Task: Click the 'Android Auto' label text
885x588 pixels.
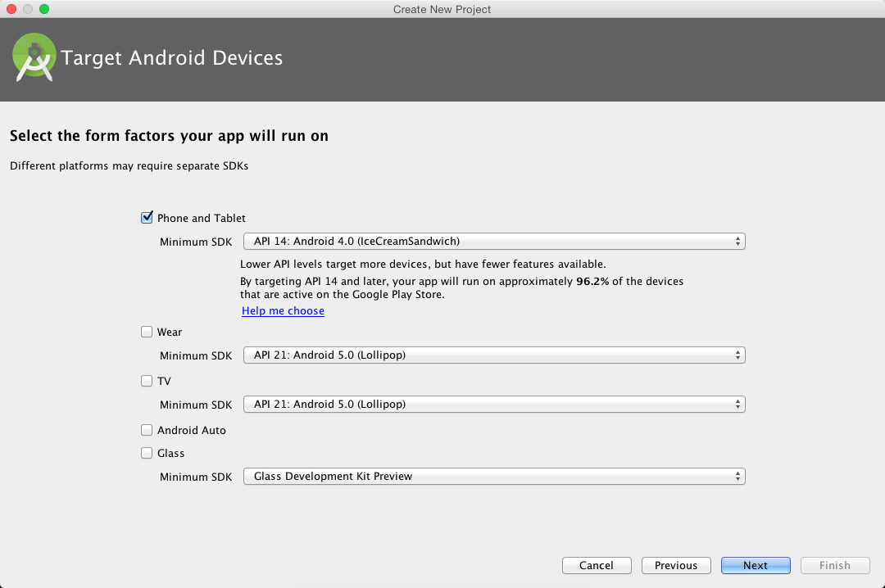Action: [191, 430]
